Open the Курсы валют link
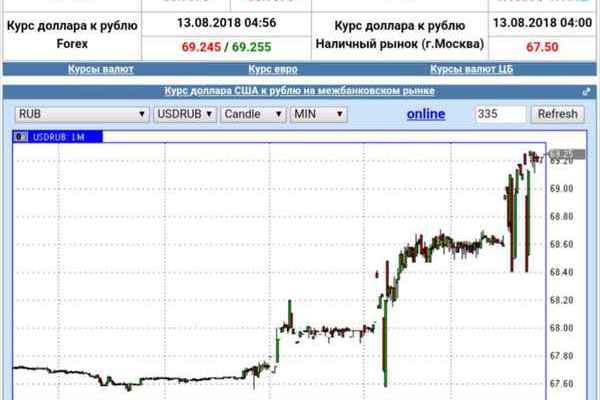Screen dimensions: 600x400 100,70
